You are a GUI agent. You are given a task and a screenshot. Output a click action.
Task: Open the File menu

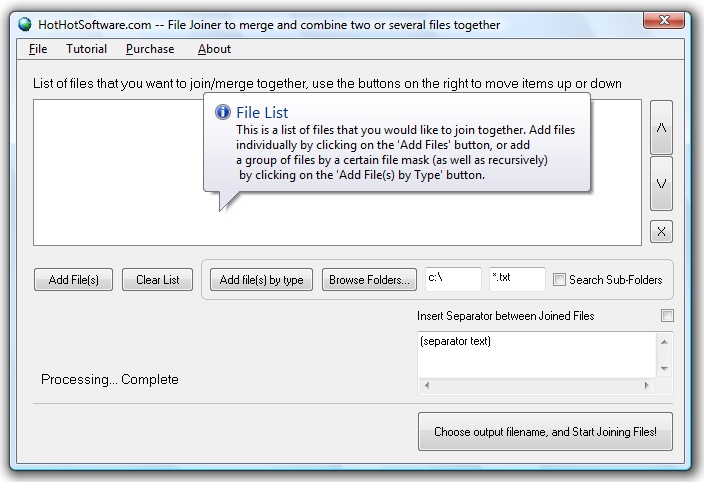(38, 49)
